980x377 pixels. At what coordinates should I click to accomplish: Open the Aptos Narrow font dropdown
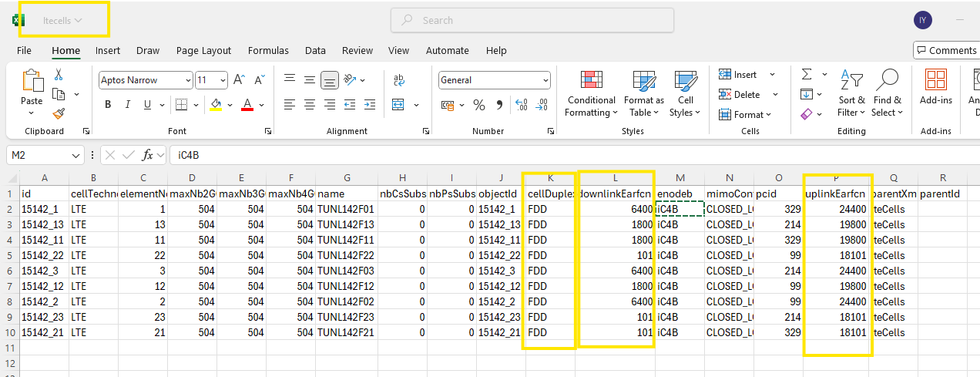pos(188,80)
